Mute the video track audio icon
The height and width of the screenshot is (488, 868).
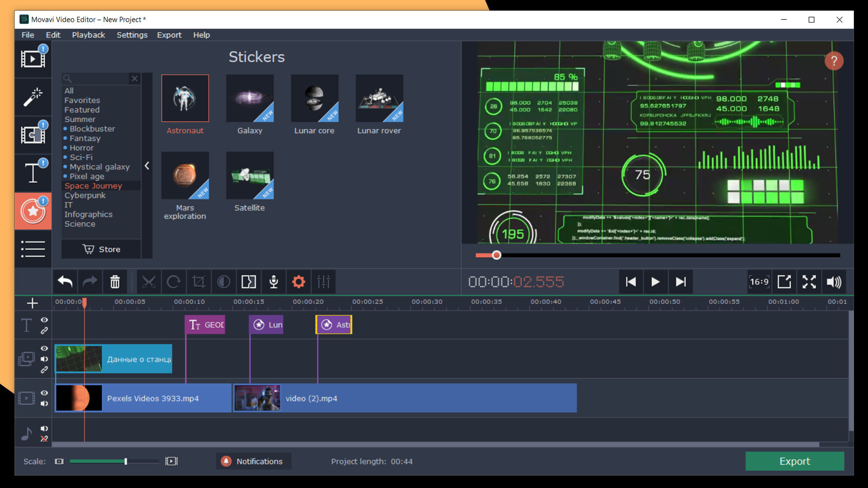(44, 404)
